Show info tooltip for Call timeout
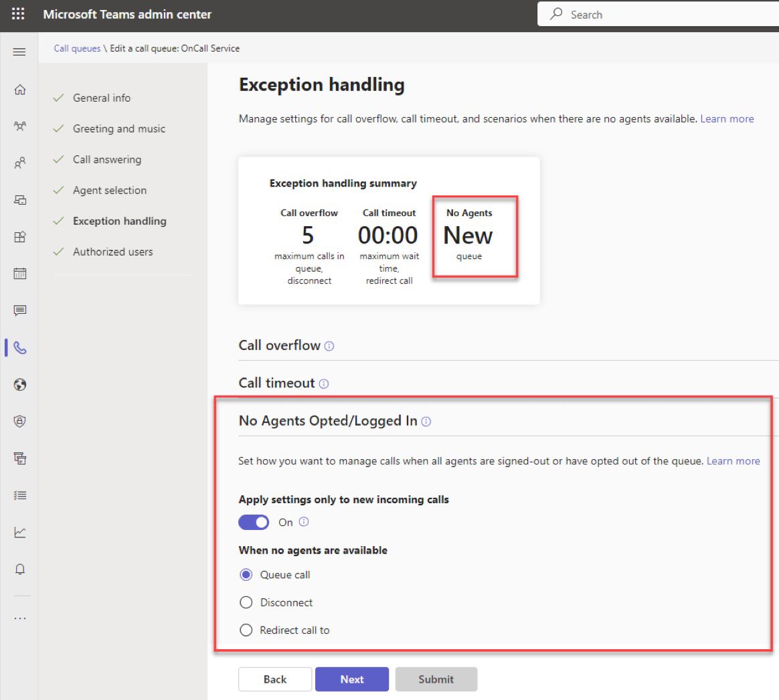This screenshot has height=700, width=779. (x=323, y=384)
